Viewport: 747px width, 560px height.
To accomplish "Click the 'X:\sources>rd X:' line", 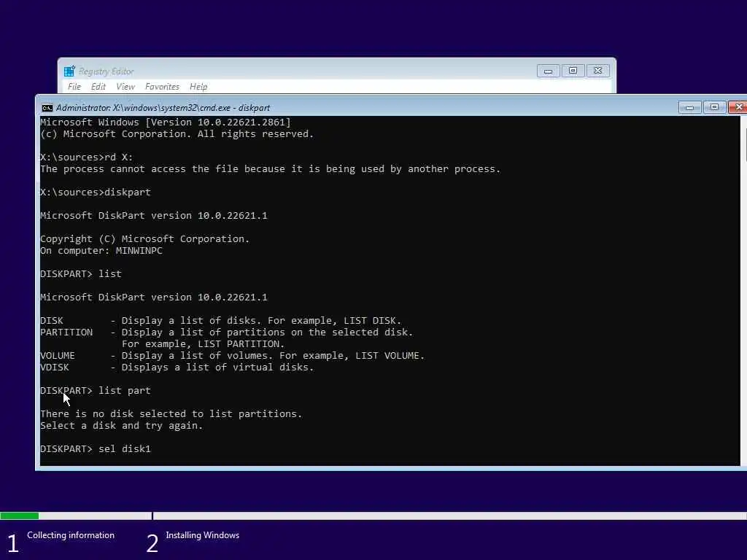I will coord(87,157).
